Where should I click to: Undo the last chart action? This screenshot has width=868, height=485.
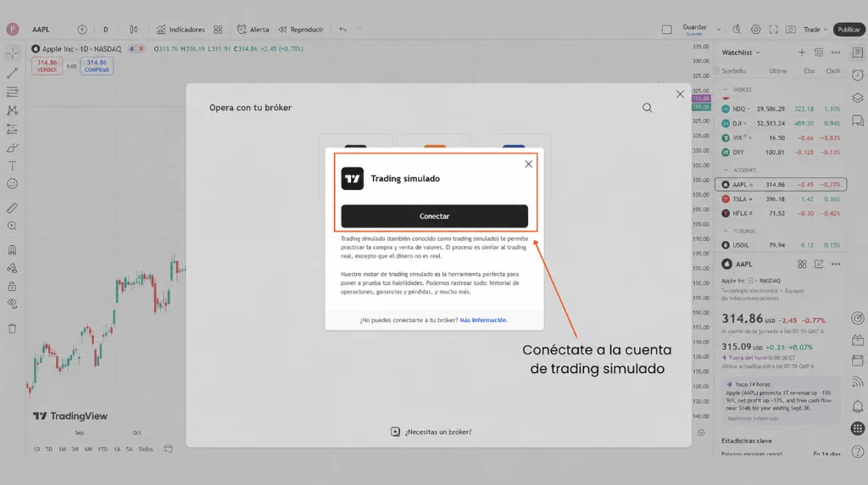(x=342, y=30)
